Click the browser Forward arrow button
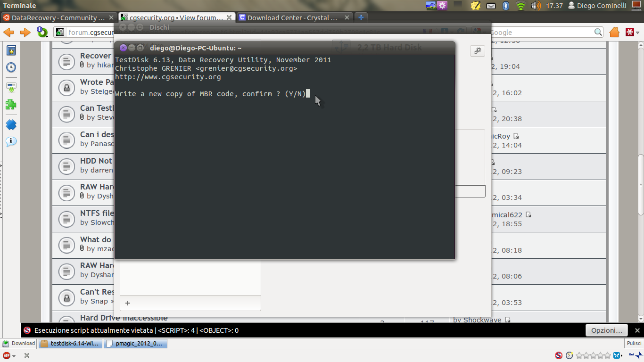Viewport: 644px width, 362px height. point(25,33)
